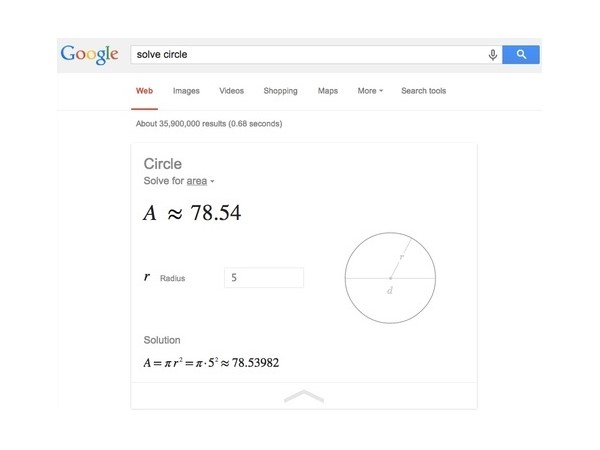Click the Solution formula text
Image resolution: width=600 pixels, height=450 pixels.
click(217, 362)
